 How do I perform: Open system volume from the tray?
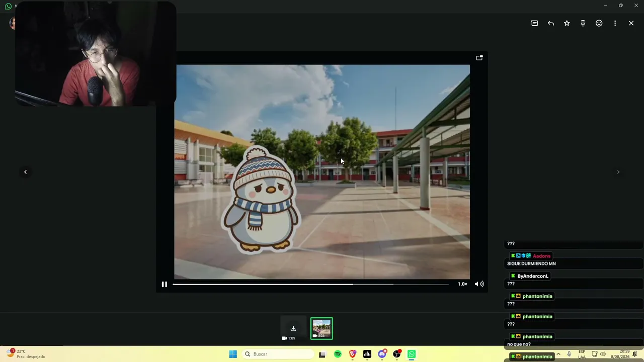point(603,354)
